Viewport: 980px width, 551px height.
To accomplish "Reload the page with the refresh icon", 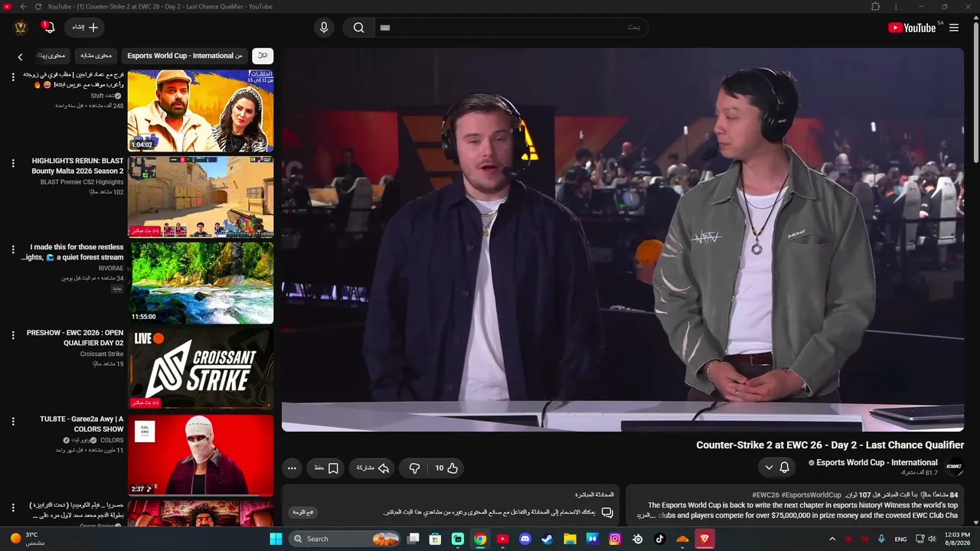I will 38,6.
